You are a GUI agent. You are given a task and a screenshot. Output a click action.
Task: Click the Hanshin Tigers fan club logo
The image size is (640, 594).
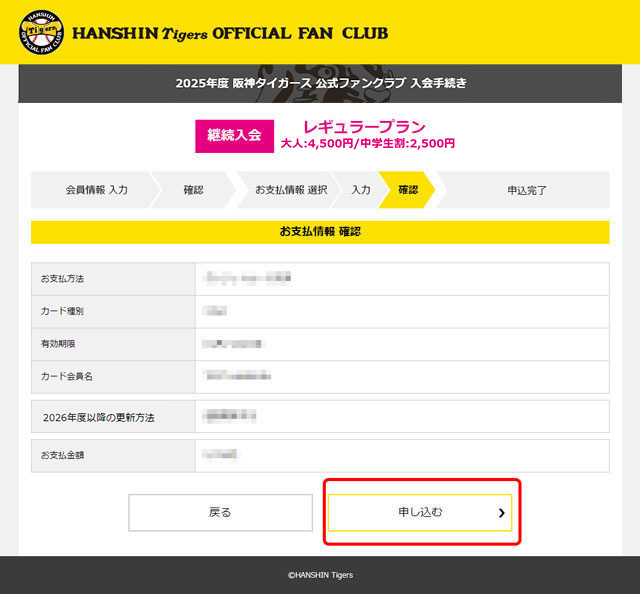(41, 32)
